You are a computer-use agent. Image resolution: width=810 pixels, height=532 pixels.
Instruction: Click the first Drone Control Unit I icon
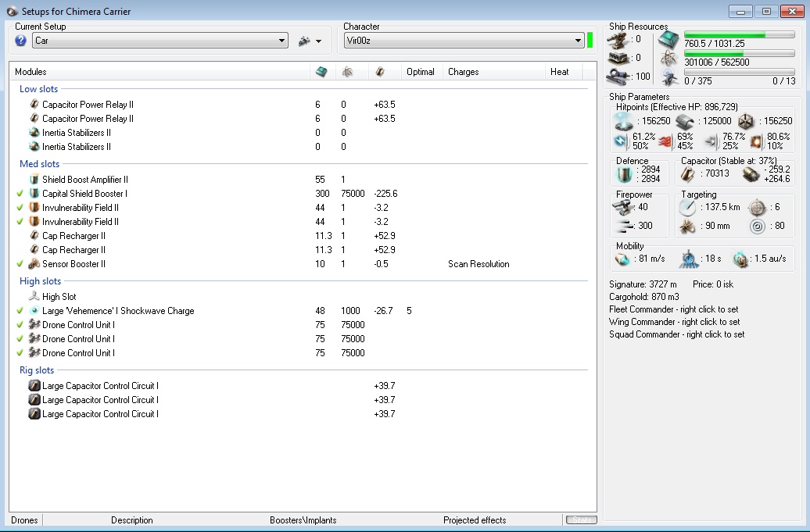point(34,324)
